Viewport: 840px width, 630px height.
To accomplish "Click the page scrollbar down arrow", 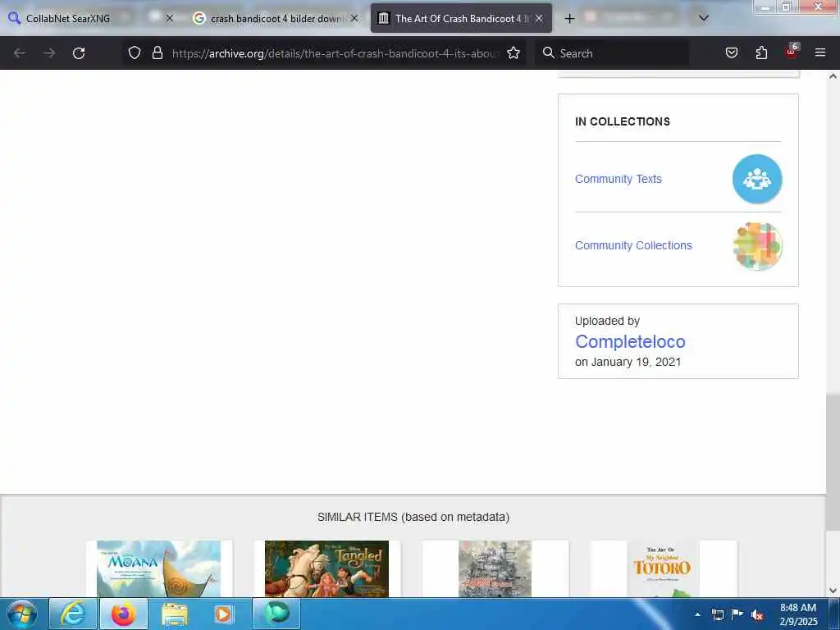I will pyautogui.click(x=833, y=591).
